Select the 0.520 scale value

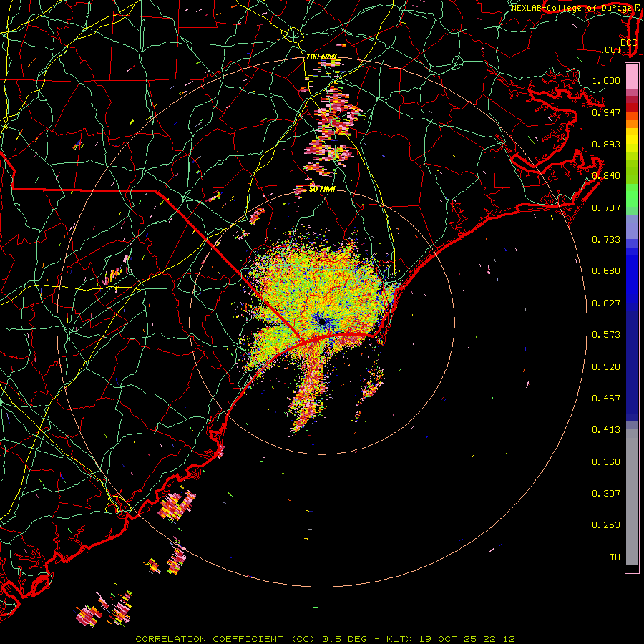click(x=606, y=367)
